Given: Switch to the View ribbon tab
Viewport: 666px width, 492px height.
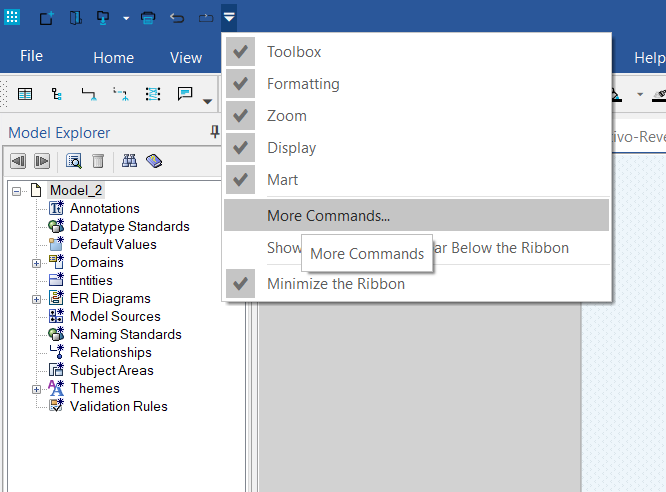Looking at the screenshot, I should [x=186, y=58].
